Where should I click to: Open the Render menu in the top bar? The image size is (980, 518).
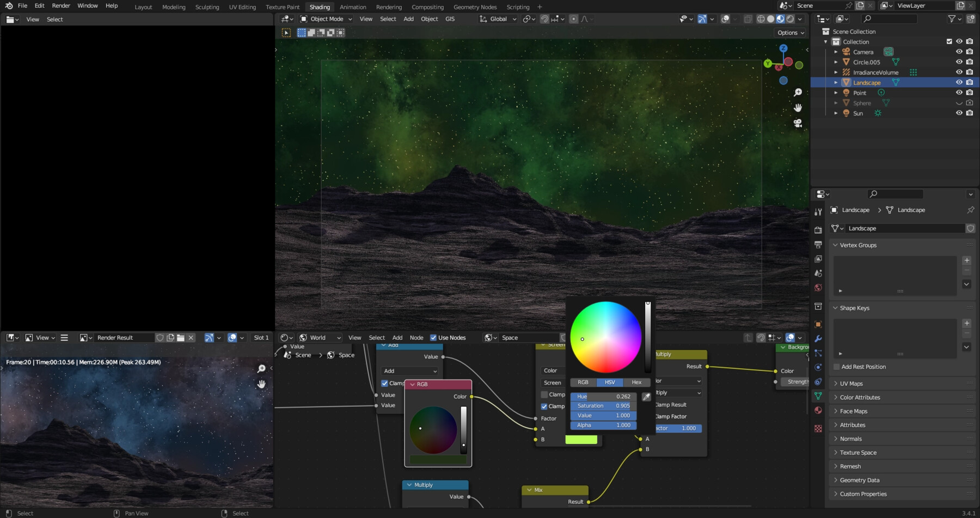click(x=60, y=5)
